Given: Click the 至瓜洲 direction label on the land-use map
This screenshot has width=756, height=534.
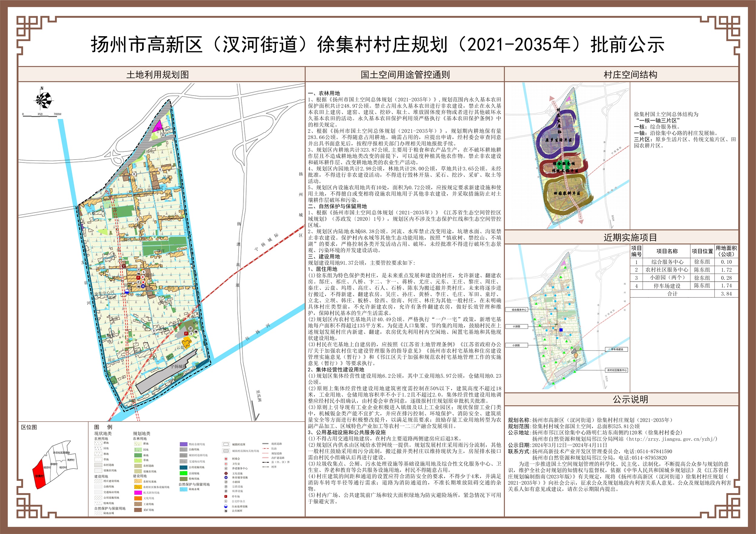Looking at the screenshot, I should coord(259,396).
